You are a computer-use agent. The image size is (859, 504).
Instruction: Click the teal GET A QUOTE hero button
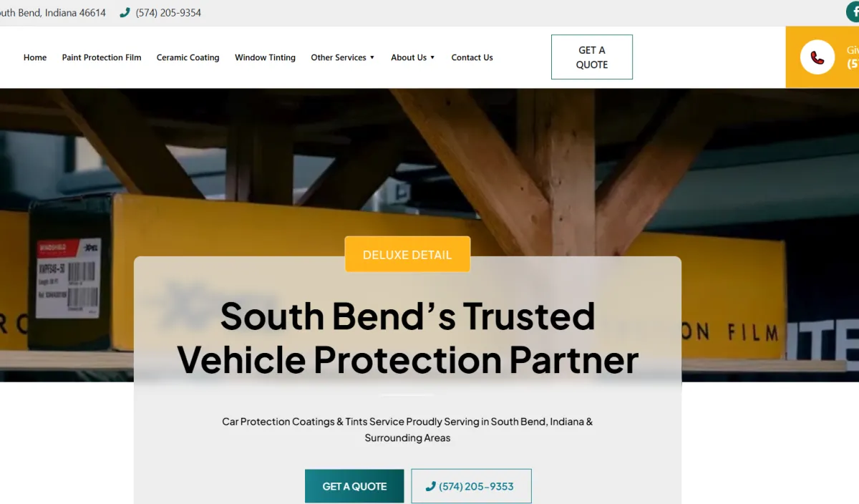point(354,486)
